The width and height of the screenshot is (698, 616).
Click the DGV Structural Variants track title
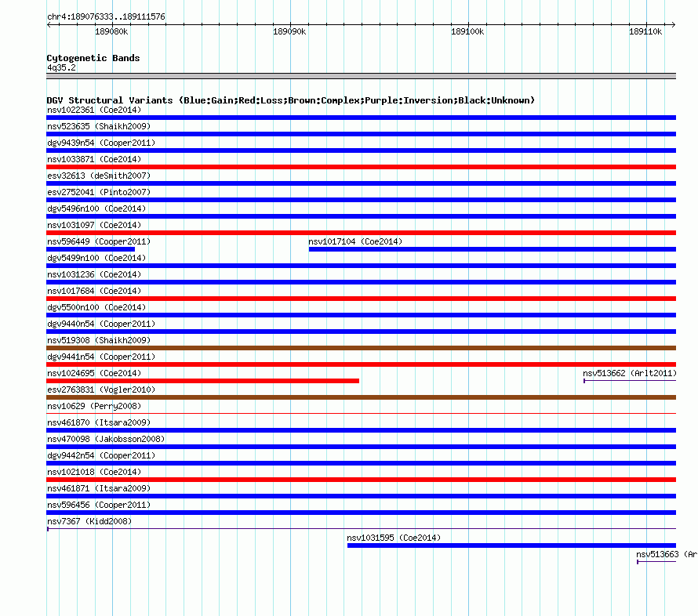[290, 100]
